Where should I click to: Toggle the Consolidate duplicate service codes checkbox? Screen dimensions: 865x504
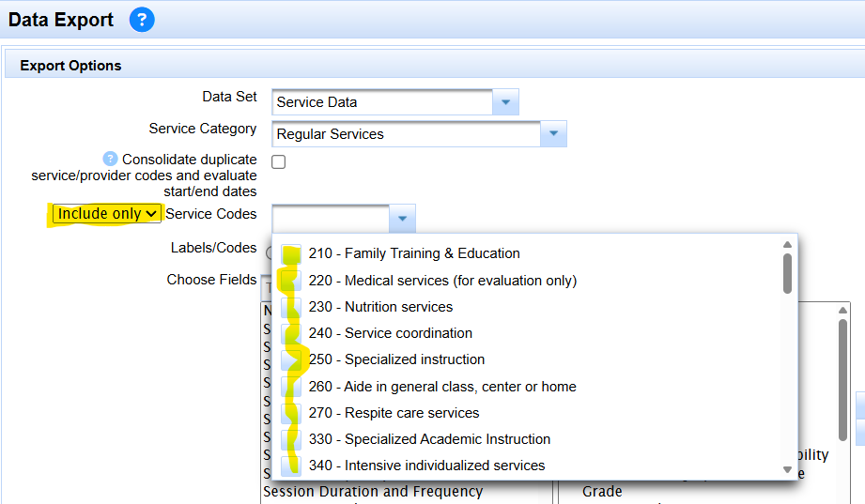coord(279,161)
